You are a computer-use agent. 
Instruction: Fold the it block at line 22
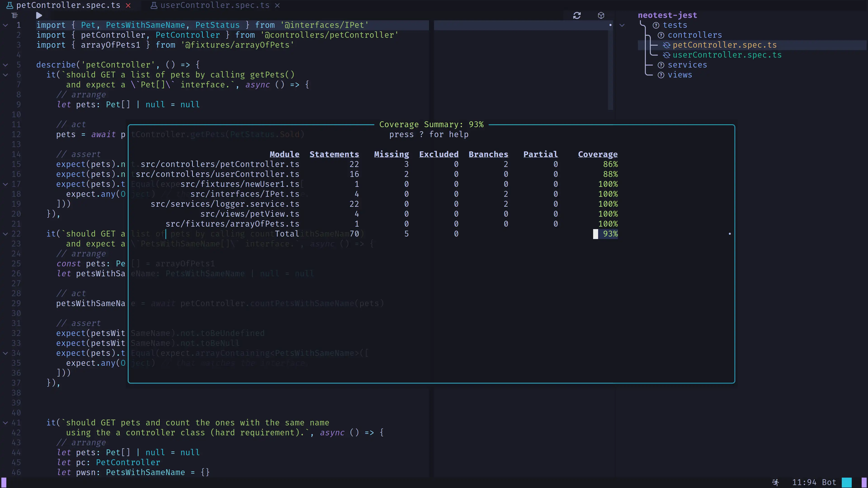pos(5,234)
